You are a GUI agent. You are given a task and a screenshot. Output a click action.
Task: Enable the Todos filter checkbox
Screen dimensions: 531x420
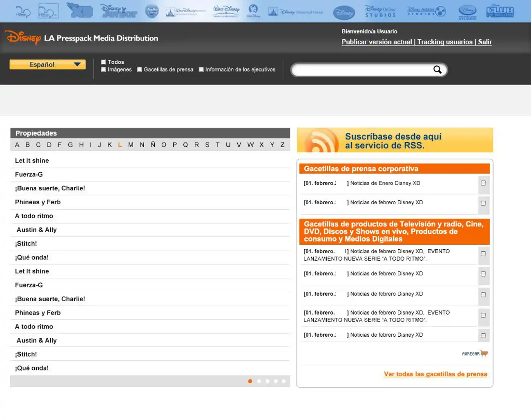pyautogui.click(x=103, y=62)
